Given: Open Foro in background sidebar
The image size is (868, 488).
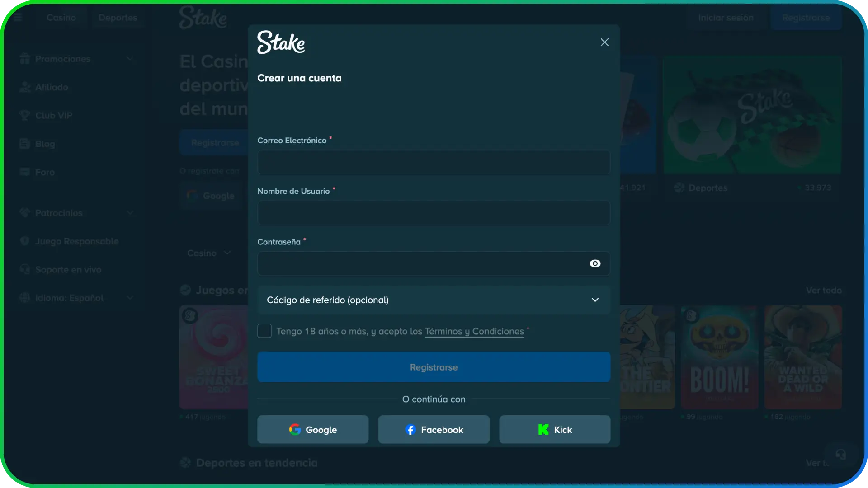Looking at the screenshot, I should 45,172.
